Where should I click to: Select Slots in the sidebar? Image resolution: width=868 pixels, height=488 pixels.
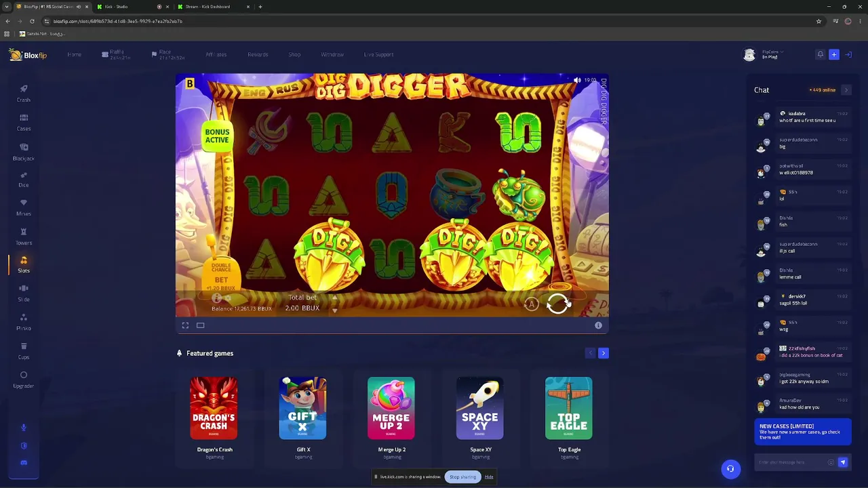click(x=24, y=264)
